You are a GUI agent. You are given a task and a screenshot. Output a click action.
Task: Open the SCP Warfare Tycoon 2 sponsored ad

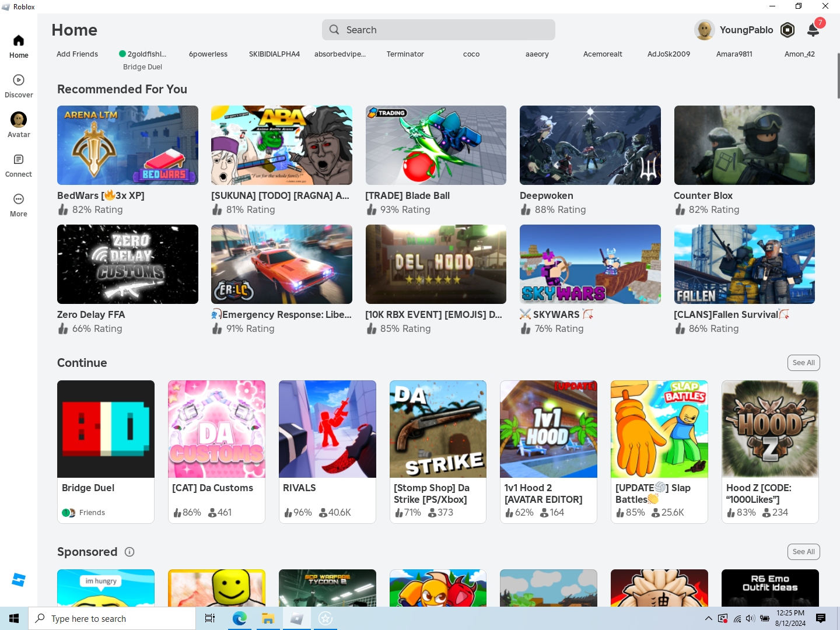click(x=327, y=588)
